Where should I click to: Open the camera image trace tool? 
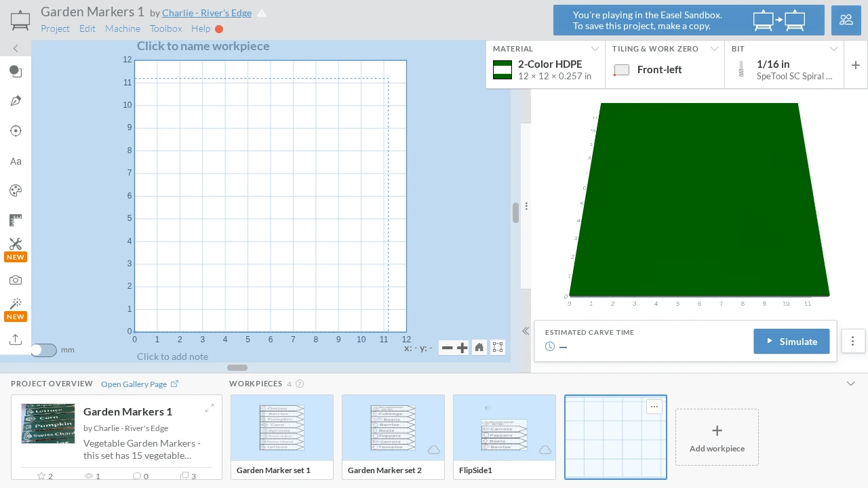[x=16, y=280]
